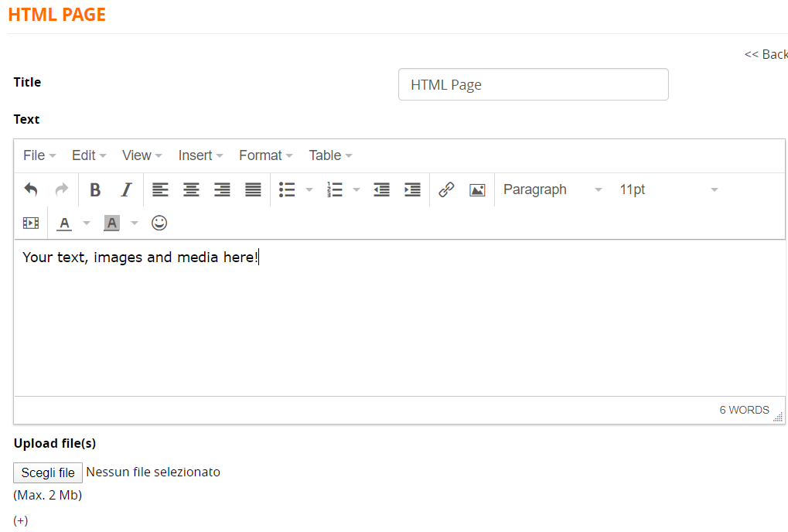Click the Undo arrow icon
Image resolution: width=788 pixels, height=532 pixels.
coord(31,189)
